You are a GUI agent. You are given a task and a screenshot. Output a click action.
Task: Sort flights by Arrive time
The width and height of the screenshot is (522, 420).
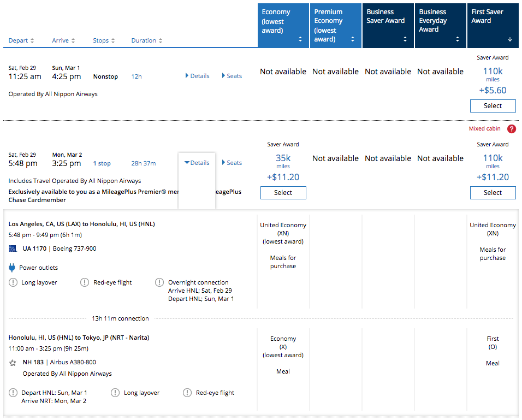click(63, 40)
